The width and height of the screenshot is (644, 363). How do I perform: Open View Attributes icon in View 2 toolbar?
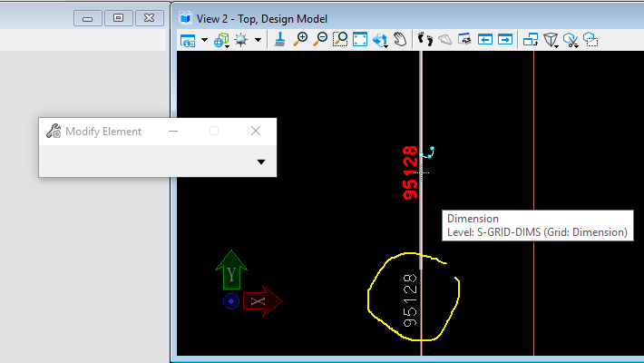[188, 40]
